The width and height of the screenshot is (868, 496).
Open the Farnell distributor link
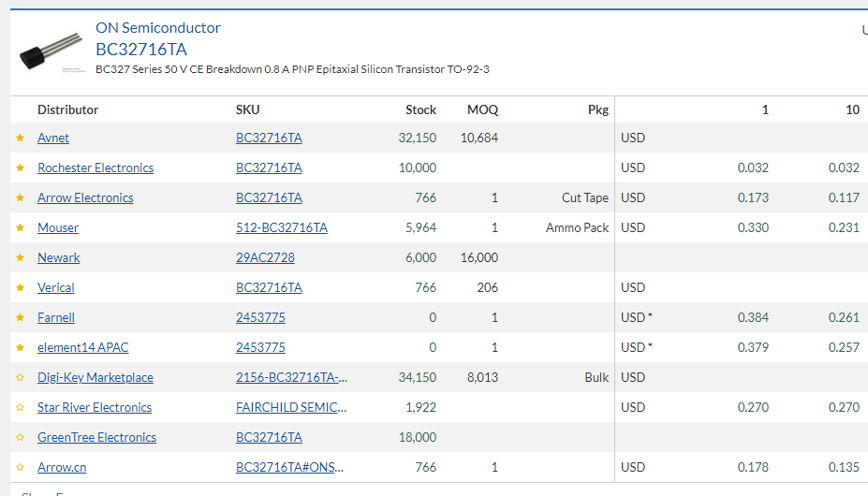click(56, 317)
